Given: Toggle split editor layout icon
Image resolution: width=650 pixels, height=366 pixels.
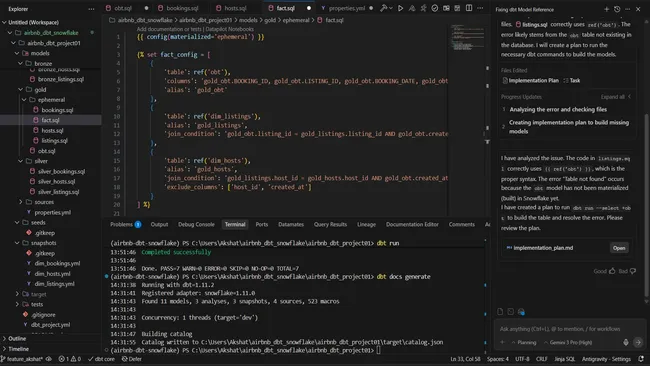Looking at the screenshot, I should click(x=469, y=8).
